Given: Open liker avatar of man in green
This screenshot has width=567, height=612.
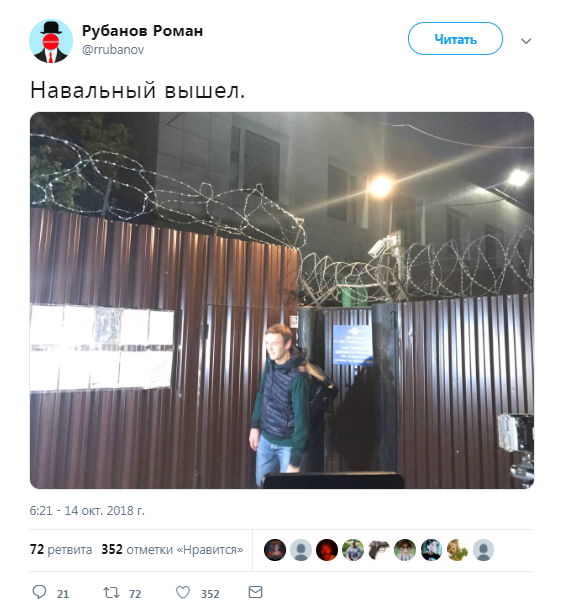Looking at the screenshot, I should click(353, 550).
